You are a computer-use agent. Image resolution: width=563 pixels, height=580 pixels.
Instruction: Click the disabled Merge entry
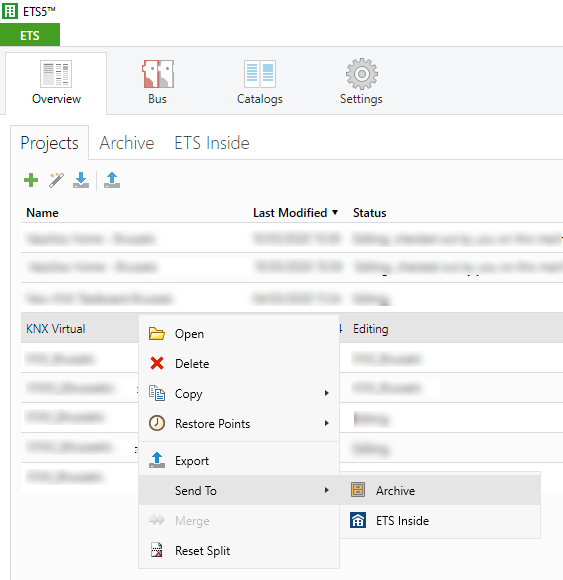(239, 520)
